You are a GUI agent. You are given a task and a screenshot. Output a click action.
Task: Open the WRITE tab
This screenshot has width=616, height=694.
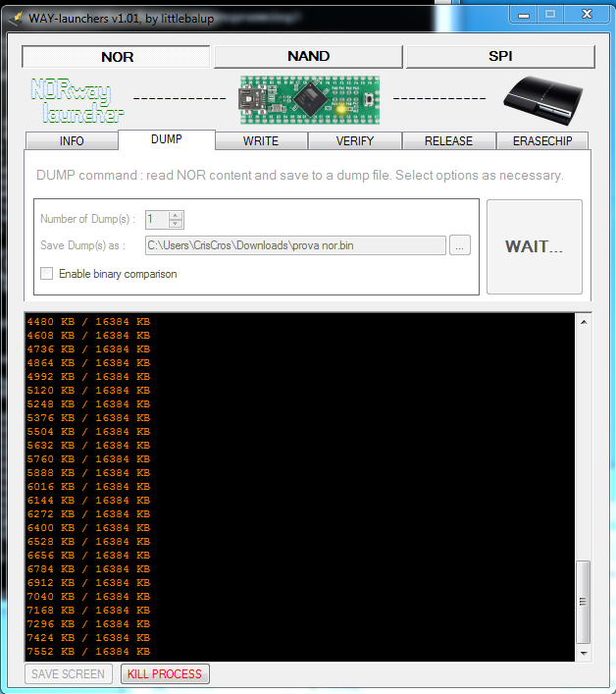point(260,141)
